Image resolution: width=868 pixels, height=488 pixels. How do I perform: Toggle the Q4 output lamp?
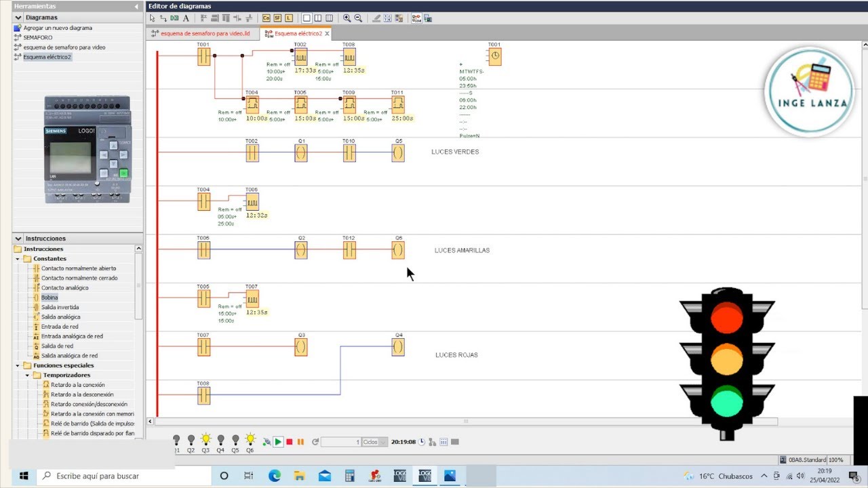[x=220, y=441]
